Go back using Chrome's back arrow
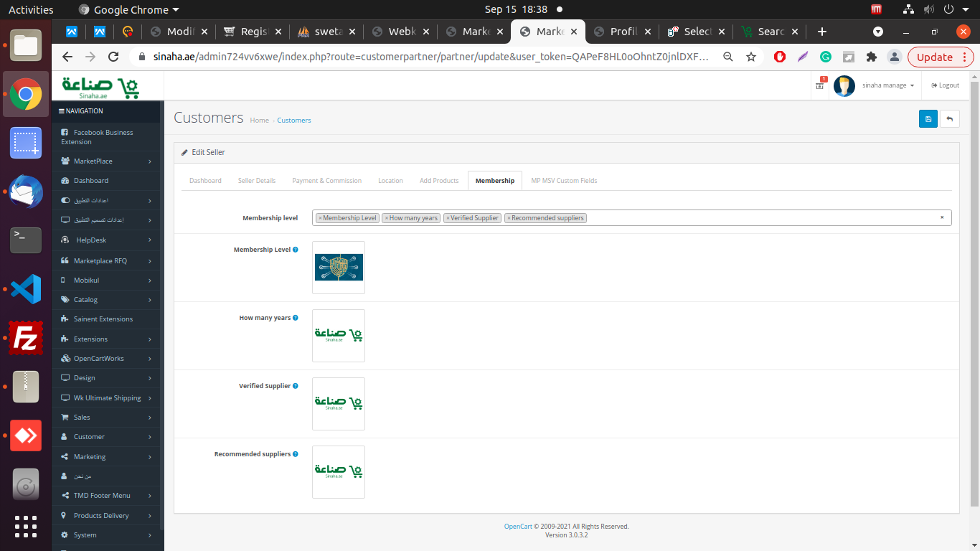Image resolution: width=980 pixels, height=551 pixels. (67, 57)
